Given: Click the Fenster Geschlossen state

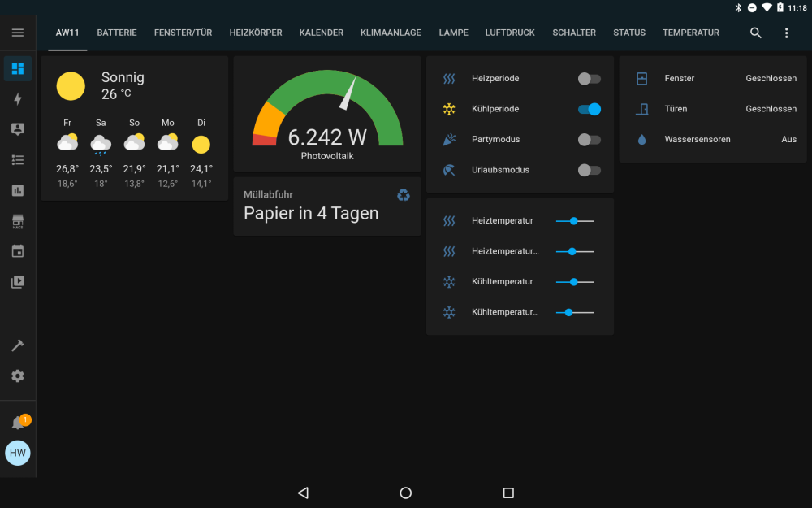Looking at the screenshot, I should [x=771, y=78].
